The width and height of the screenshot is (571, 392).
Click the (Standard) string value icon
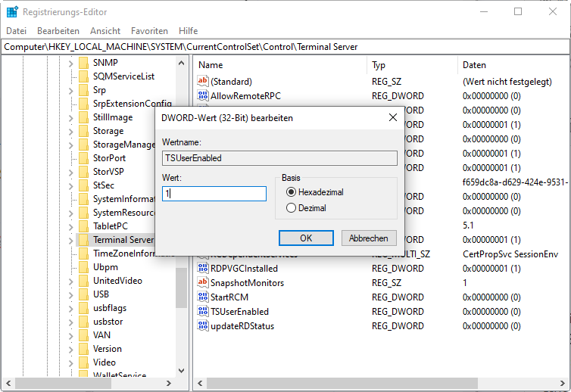coord(202,82)
